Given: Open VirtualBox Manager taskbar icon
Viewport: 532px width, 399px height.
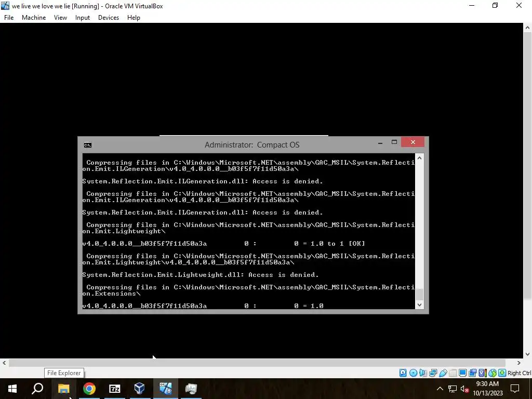Looking at the screenshot, I should [x=139, y=389].
